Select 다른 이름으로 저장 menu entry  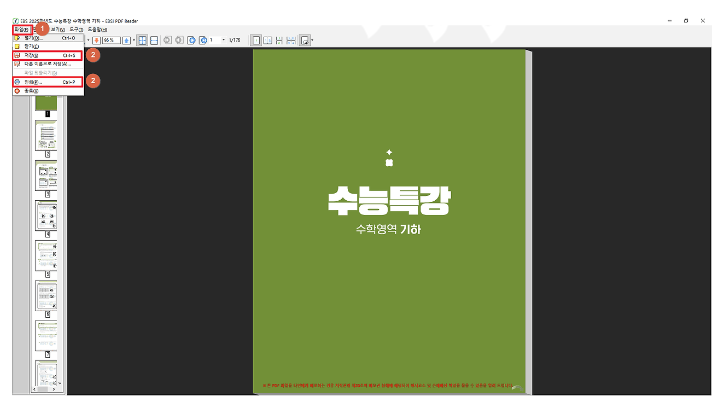click(48, 64)
